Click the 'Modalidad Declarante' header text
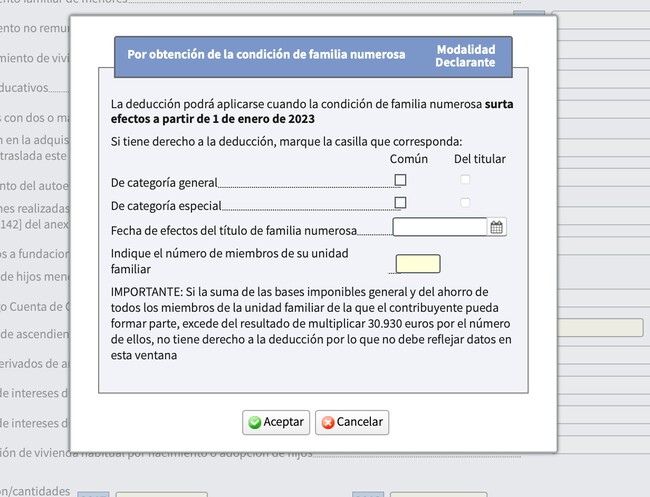 pos(465,56)
